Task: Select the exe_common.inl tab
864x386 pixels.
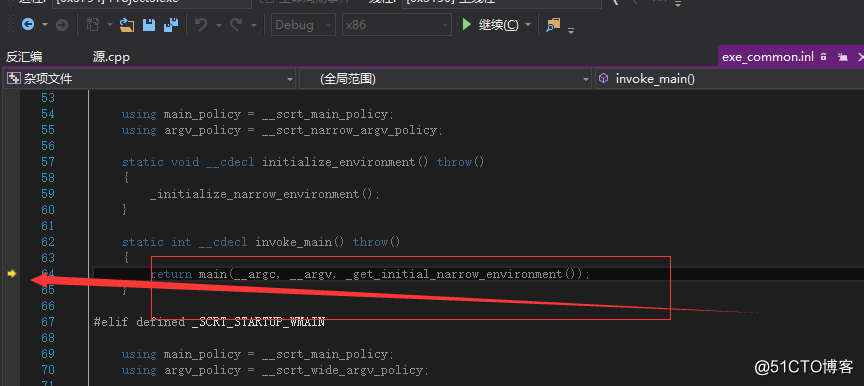Action: (768, 57)
